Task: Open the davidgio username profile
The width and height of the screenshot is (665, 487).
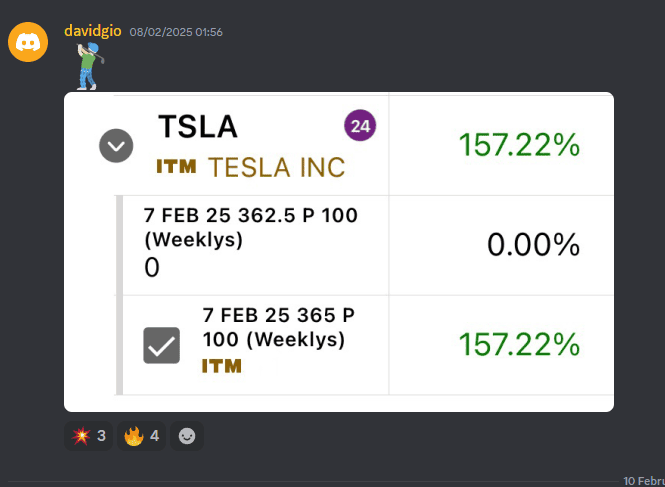Action: click(x=93, y=31)
